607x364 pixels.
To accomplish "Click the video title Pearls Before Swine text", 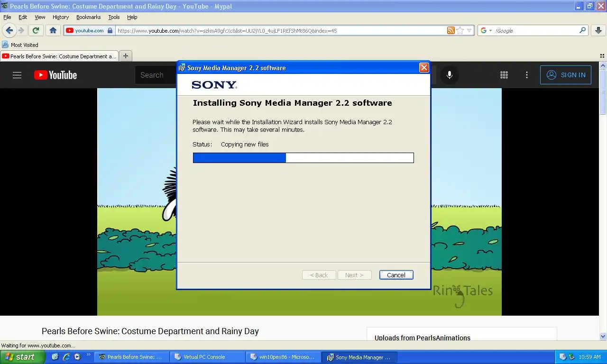I will coord(150,331).
